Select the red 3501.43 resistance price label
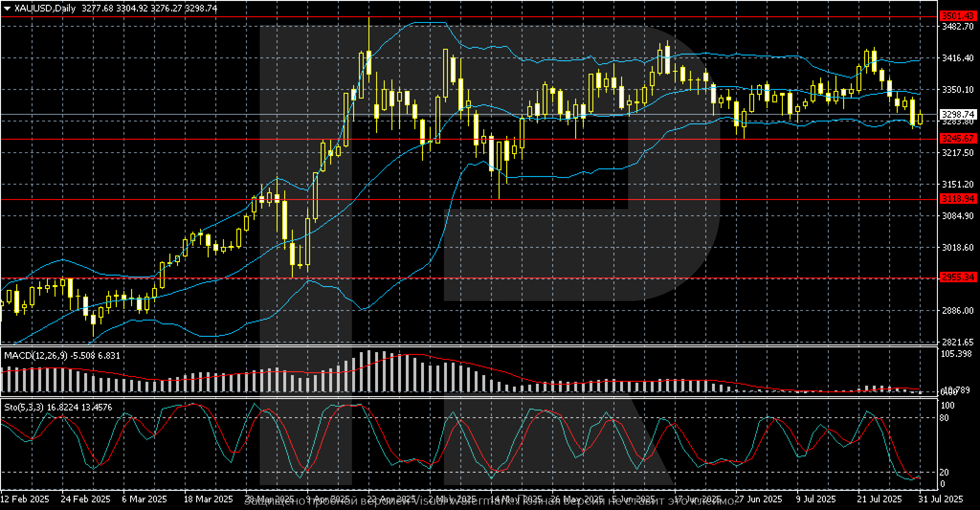The image size is (980, 510). (958, 16)
